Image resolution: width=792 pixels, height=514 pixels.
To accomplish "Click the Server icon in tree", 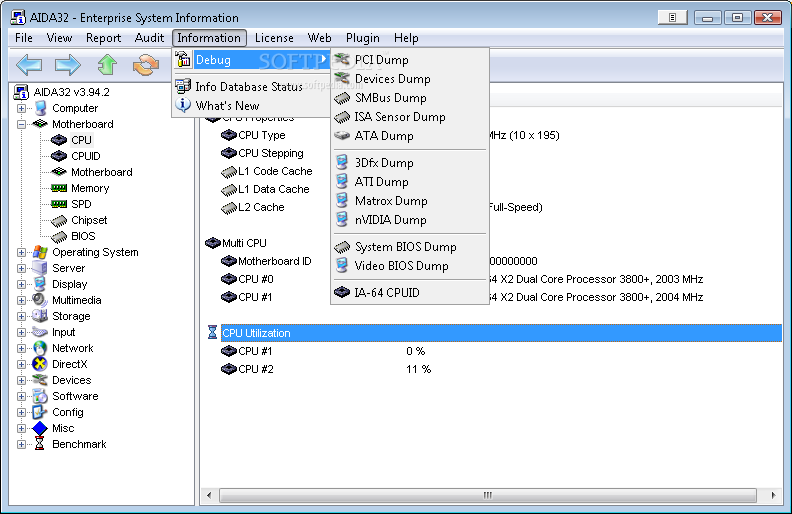I will [40, 268].
